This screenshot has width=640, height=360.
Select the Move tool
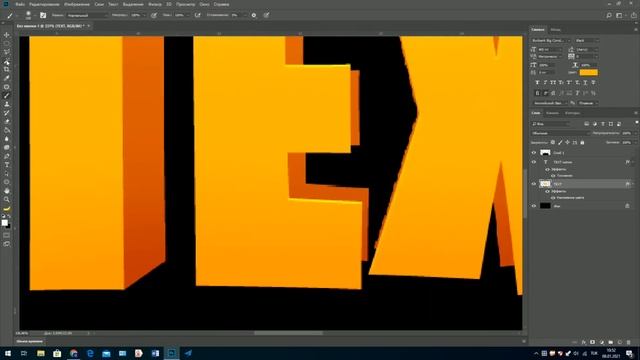coord(7,35)
